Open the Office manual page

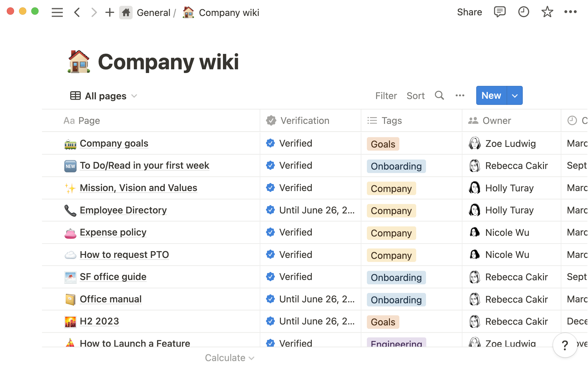tap(111, 298)
